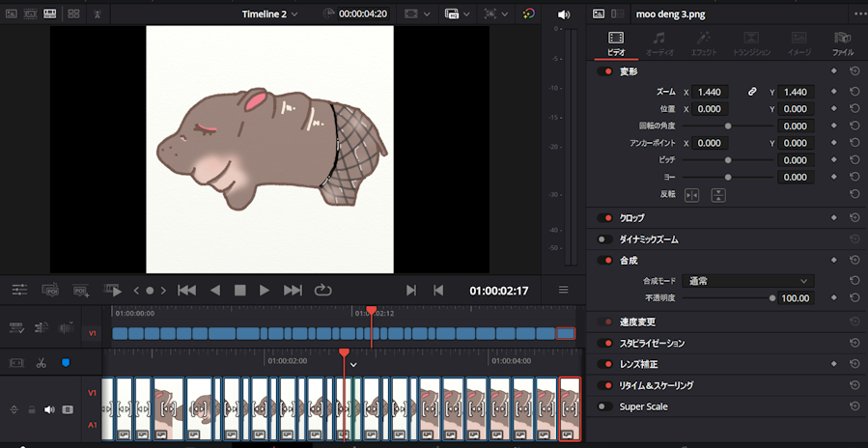Click the mute speaker icon on track header

pos(49,409)
